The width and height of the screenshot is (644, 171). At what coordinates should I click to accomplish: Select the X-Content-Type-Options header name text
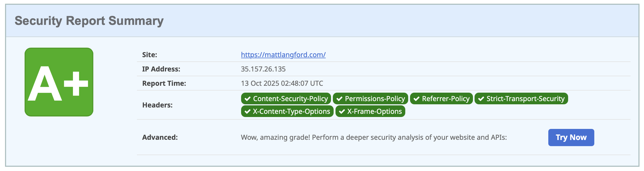click(x=291, y=111)
